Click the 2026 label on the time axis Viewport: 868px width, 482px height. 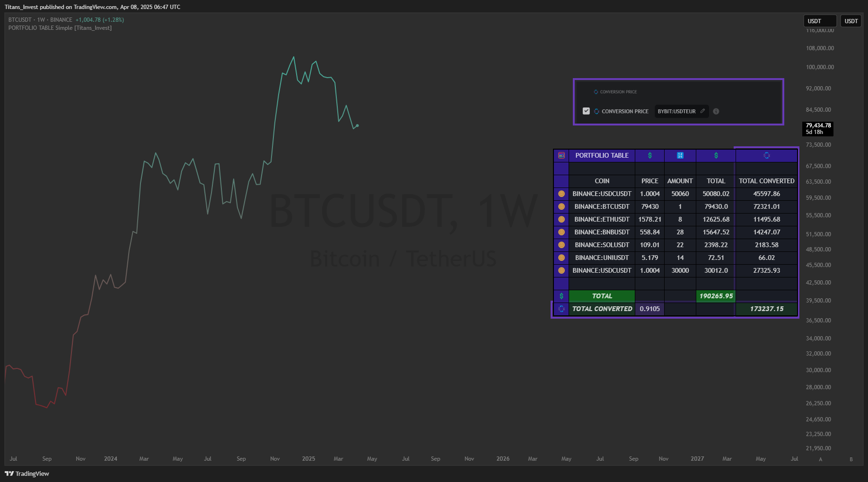[x=503, y=459]
